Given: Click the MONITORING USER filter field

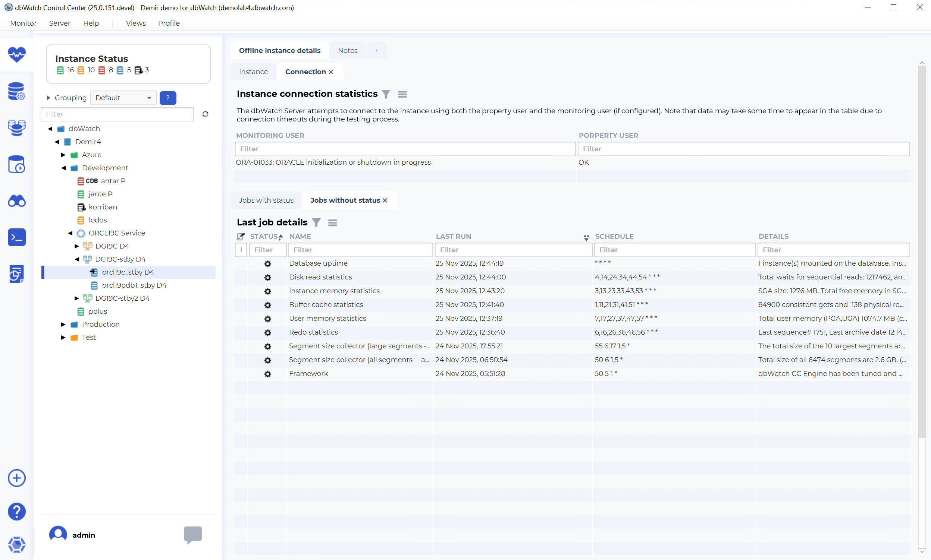Looking at the screenshot, I should (x=405, y=149).
